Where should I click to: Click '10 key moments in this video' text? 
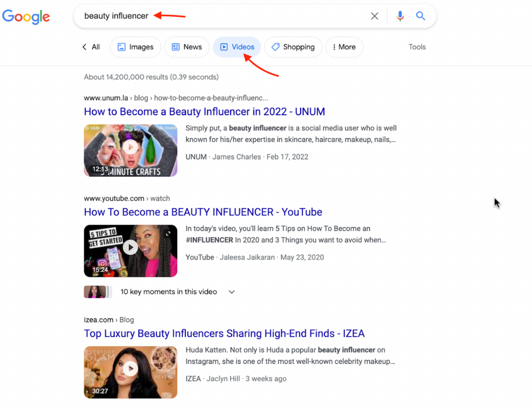(x=169, y=292)
